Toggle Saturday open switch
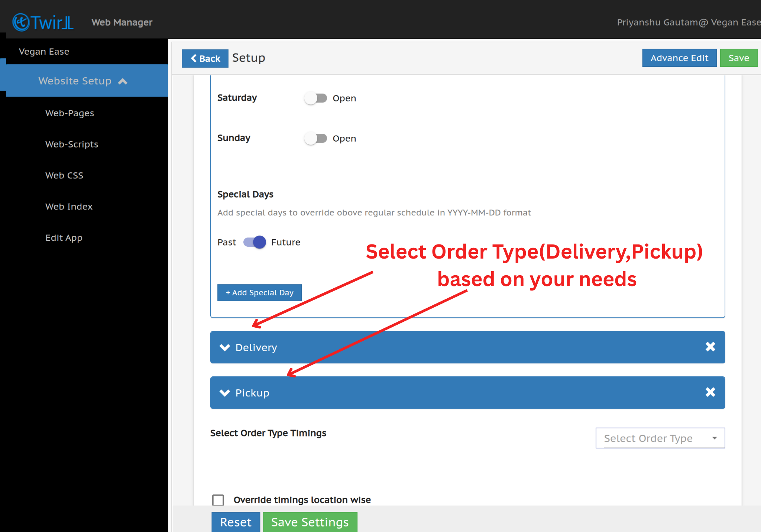Viewport: 761px width, 532px height. pos(315,98)
